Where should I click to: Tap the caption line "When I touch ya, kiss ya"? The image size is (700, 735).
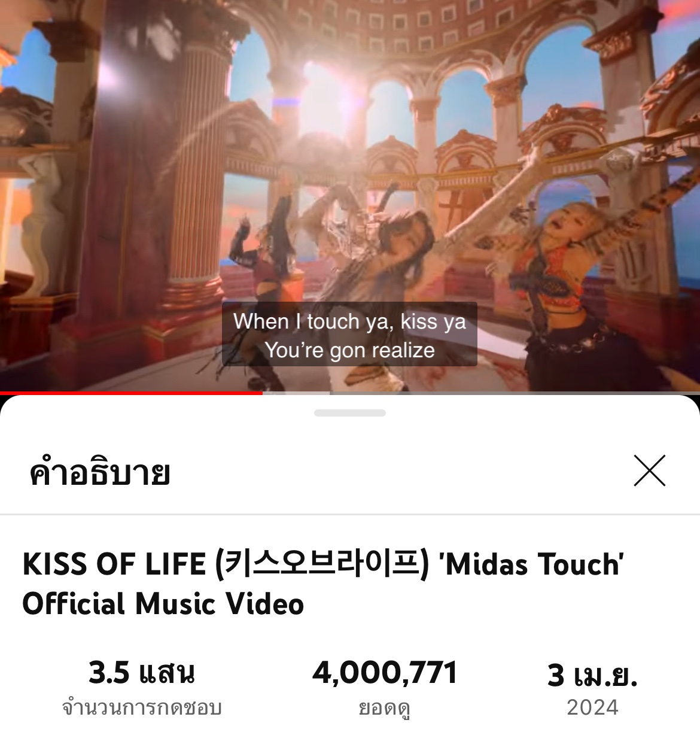(x=349, y=321)
